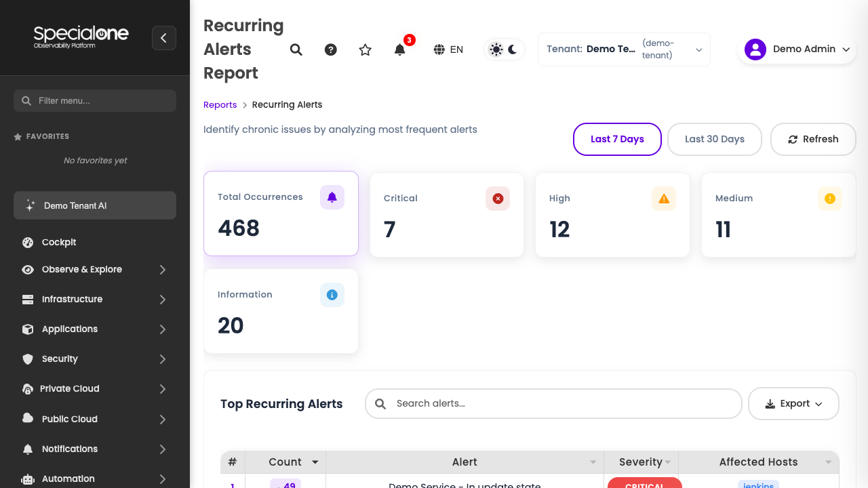Refresh the recurring alerts report
868x488 pixels.
(813, 139)
